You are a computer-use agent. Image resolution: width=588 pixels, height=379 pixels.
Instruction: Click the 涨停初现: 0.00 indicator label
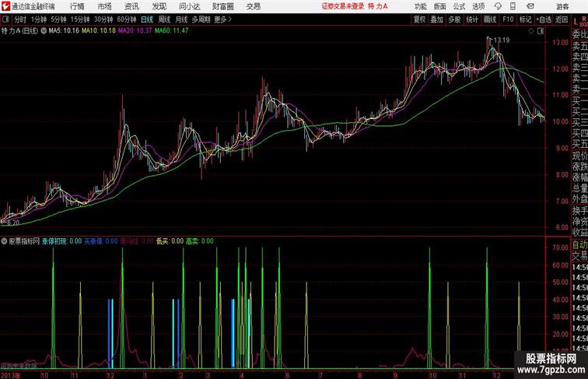(x=61, y=241)
